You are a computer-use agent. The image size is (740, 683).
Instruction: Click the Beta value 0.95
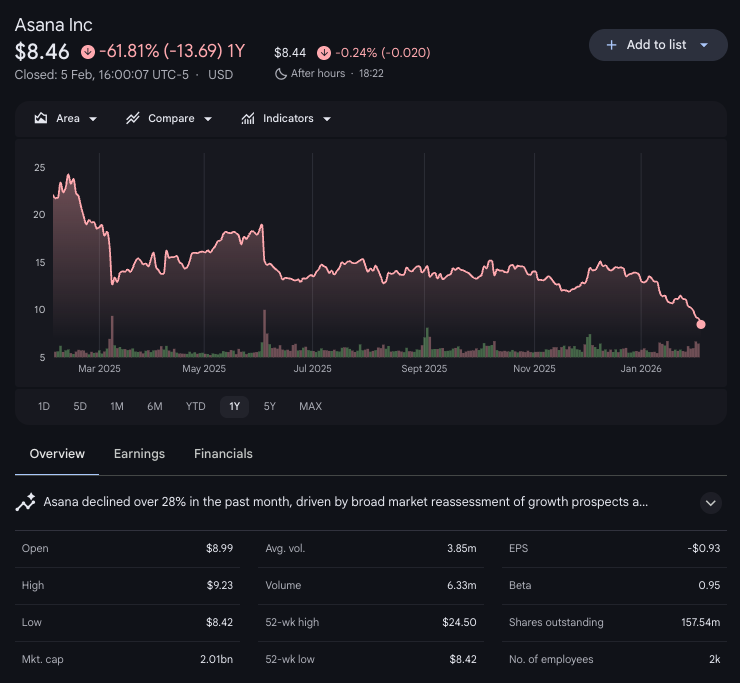tap(709, 585)
